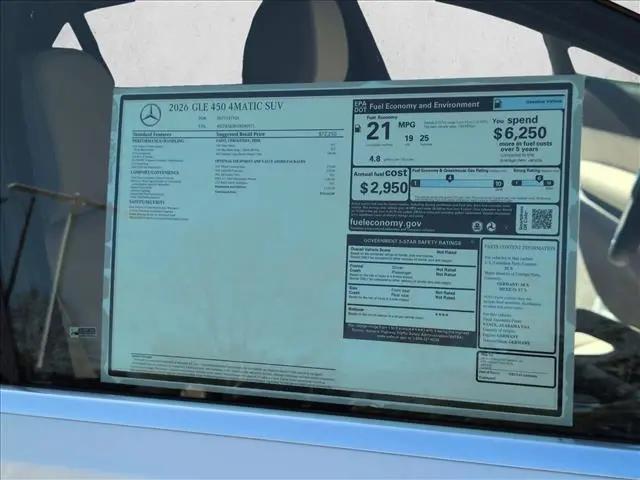Select the 'Government 5-Star Safety Ratings' header

coord(412,242)
